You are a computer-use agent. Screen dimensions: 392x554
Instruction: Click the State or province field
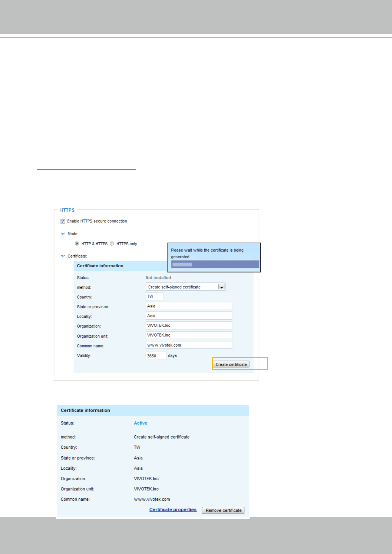(189, 306)
